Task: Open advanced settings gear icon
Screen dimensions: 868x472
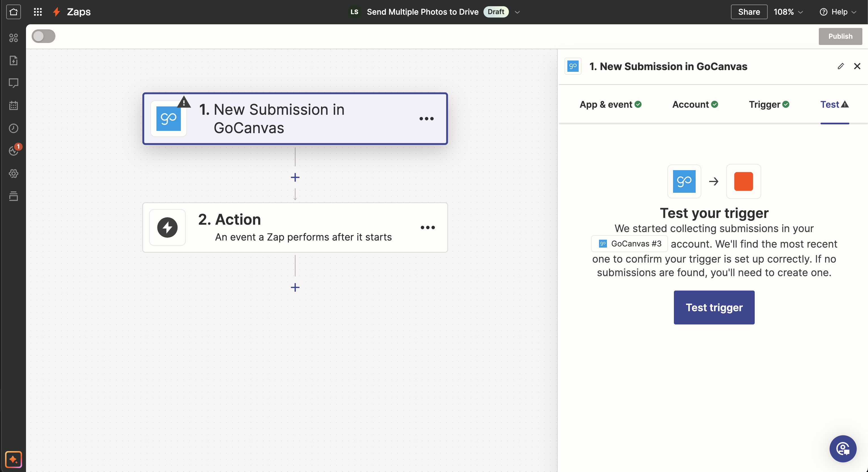Action: coord(14,173)
